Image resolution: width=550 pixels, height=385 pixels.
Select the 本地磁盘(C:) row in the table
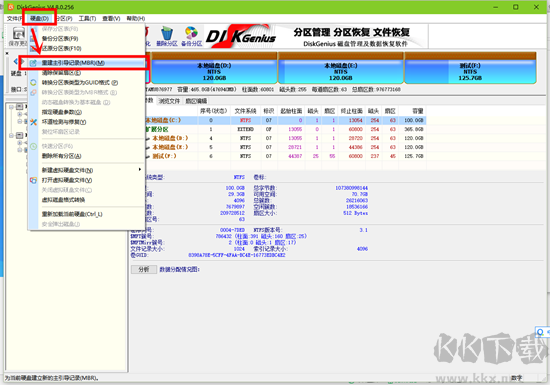tap(284, 120)
